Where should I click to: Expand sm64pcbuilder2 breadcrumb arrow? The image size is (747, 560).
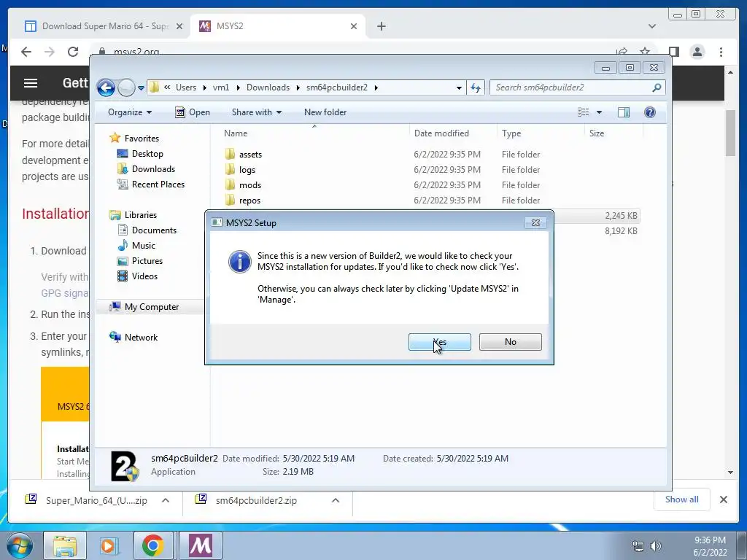tap(376, 87)
